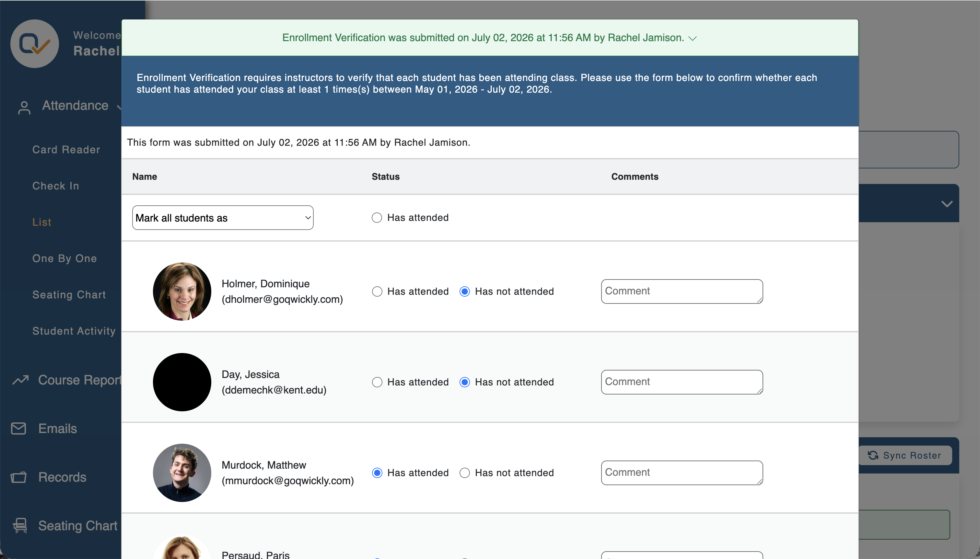
Task: Open Student Activity in the sidebar
Action: pos(74,331)
